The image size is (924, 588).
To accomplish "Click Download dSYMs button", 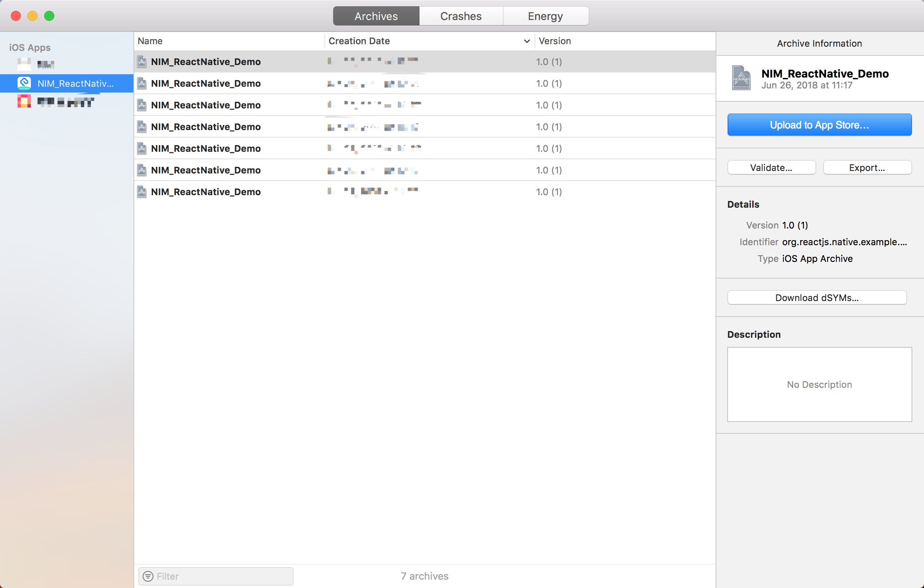I will pos(817,298).
